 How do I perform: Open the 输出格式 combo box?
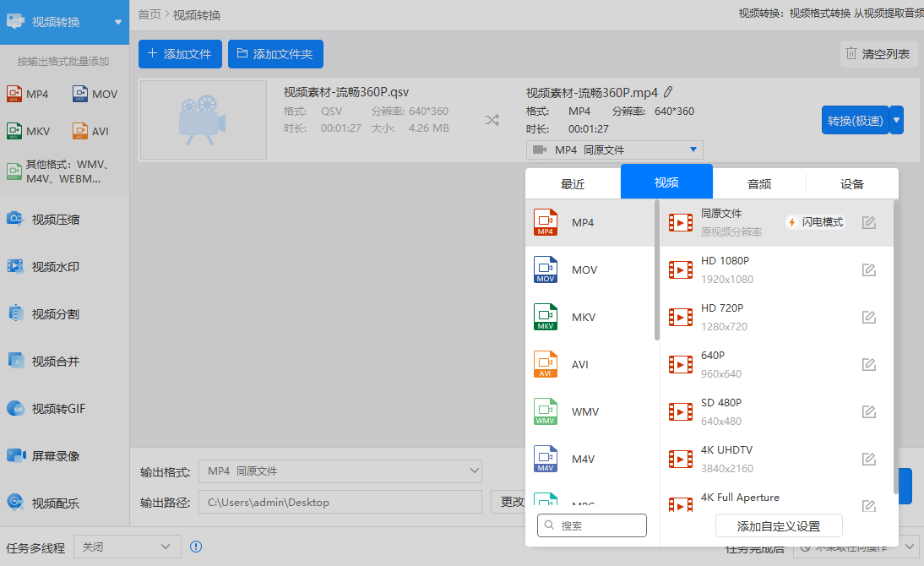click(x=340, y=471)
